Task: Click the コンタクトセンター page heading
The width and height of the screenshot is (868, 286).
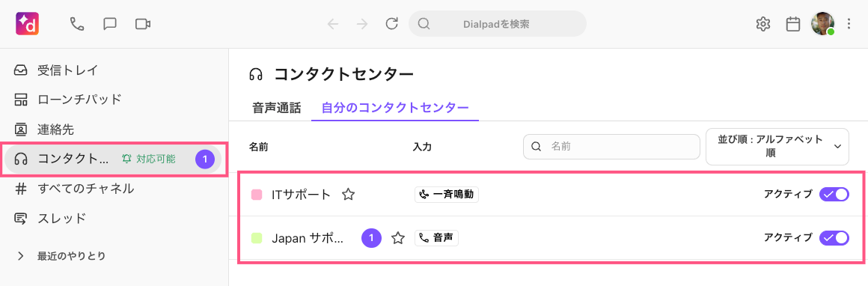Action: [x=343, y=74]
